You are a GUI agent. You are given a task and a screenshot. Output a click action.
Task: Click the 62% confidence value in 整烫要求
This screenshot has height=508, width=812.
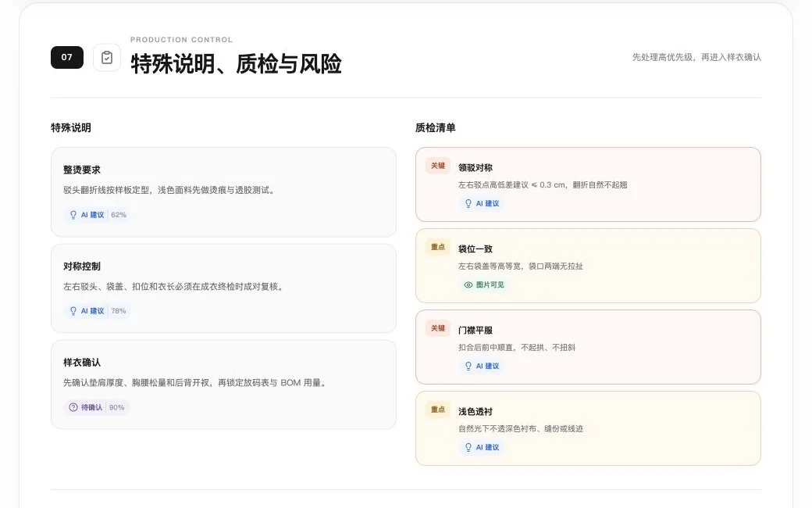119,215
